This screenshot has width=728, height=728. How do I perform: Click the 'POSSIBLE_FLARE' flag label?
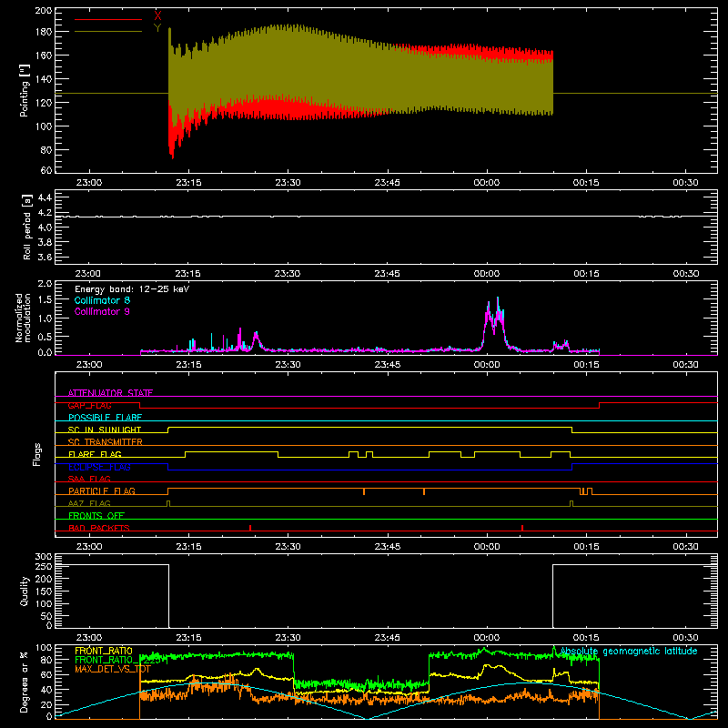click(x=105, y=418)
